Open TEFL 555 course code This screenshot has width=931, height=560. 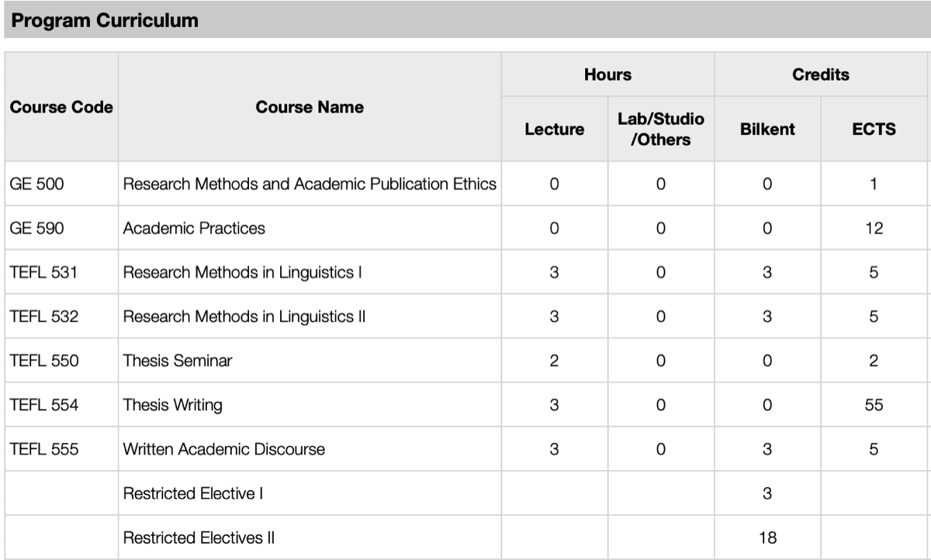[x=43, y=449]
